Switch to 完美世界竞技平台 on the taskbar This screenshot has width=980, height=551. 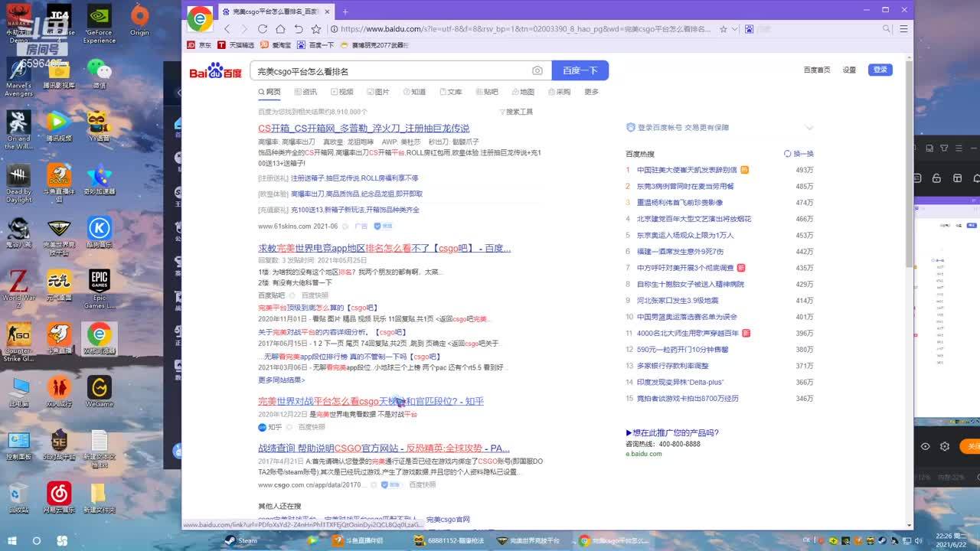(x=528, y=540)
